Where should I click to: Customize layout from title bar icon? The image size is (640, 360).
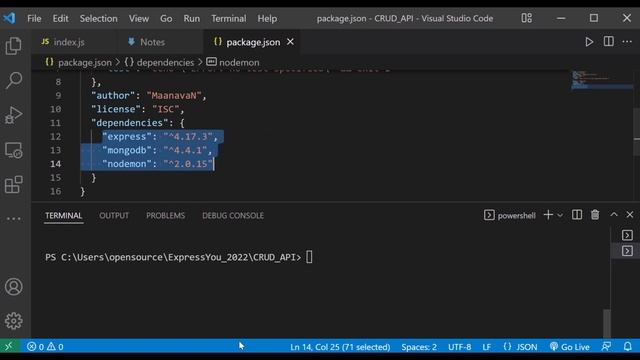[527, 18]
